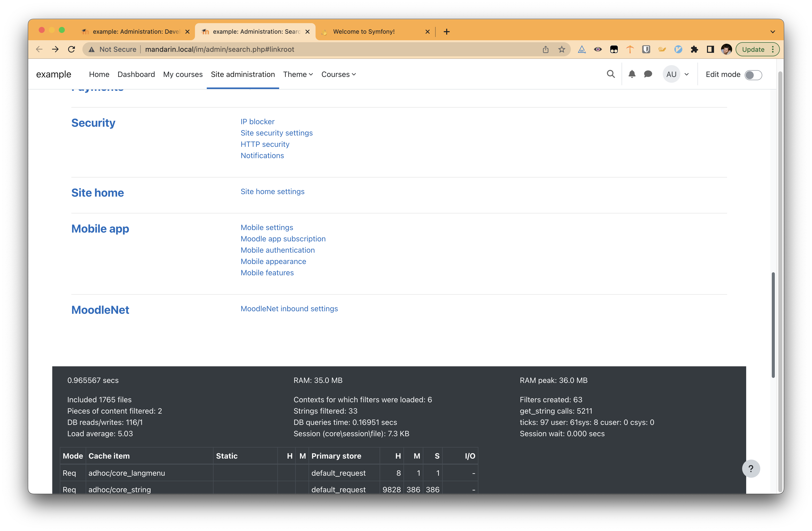The height and width of the screenshot is (531, 812).
Task: Click the help question mark button
Action: (751, 468)
